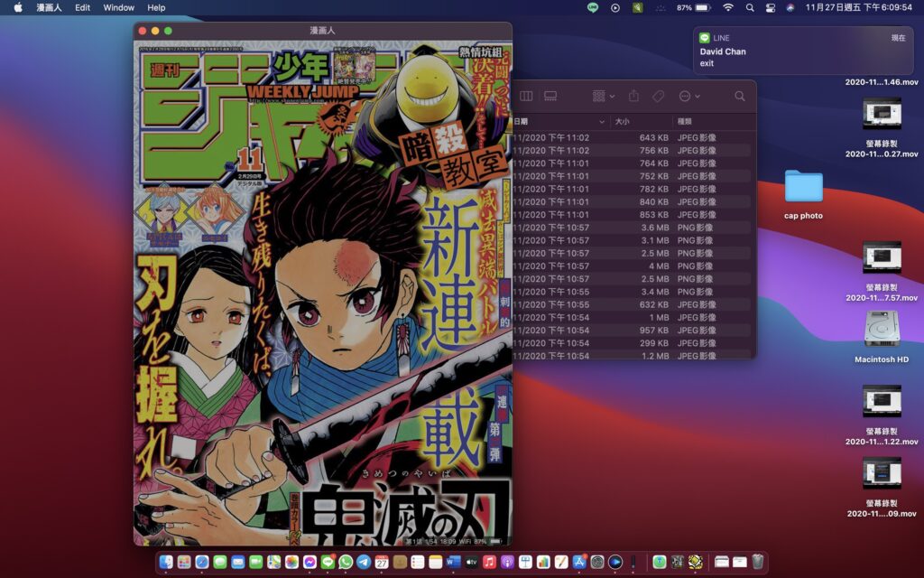Viewport: 924px width, 578px height.
Task: Click the manga cover page in 漫画人 window
Action: point(322,292)
